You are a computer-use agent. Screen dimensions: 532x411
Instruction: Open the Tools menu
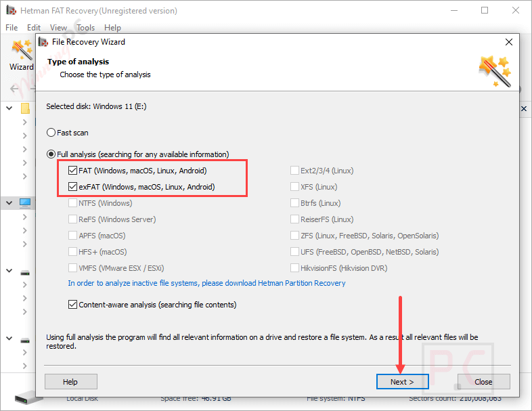click(85, 28)
